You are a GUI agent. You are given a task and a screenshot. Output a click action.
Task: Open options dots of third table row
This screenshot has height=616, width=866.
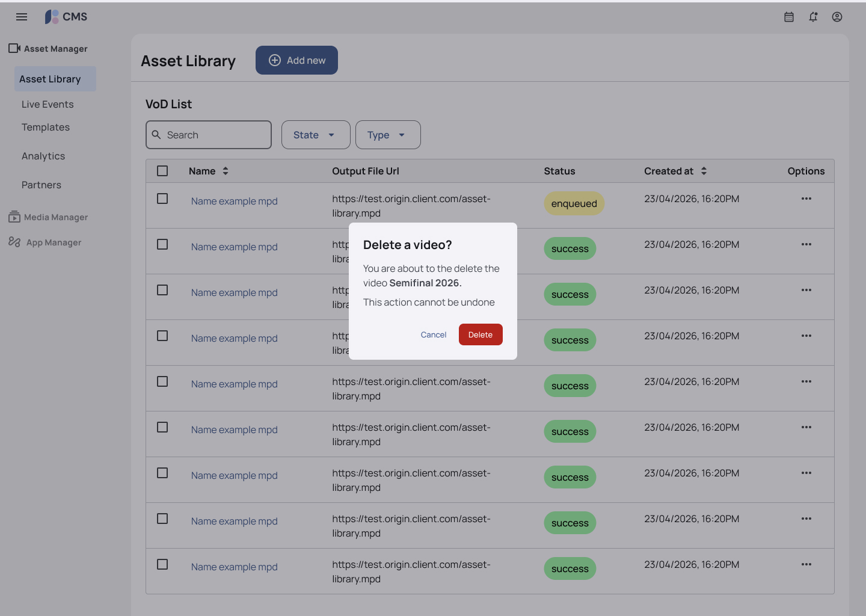tap(806, 290)
